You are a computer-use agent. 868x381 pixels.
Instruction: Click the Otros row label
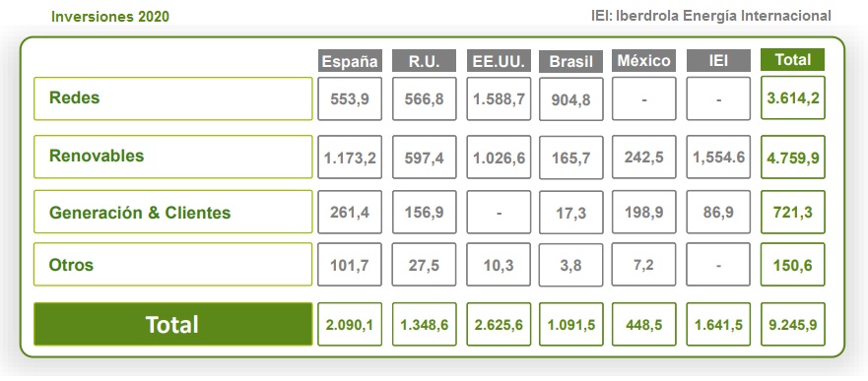pyautogui.click(x=173, y=264)
